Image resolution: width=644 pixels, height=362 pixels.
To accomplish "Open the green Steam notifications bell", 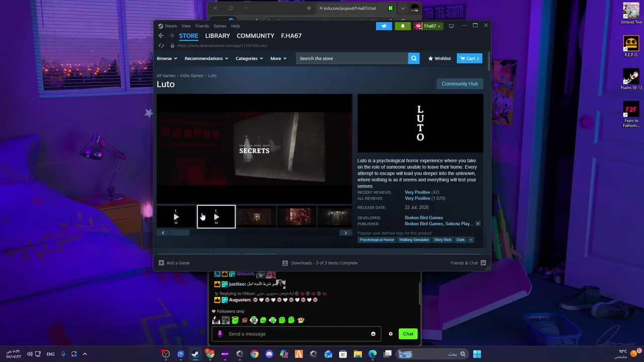I will point(403,26).
